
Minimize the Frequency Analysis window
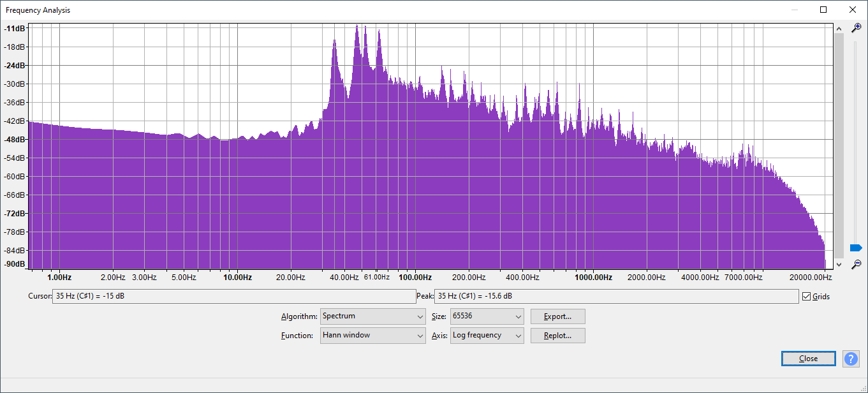(795, 10)
